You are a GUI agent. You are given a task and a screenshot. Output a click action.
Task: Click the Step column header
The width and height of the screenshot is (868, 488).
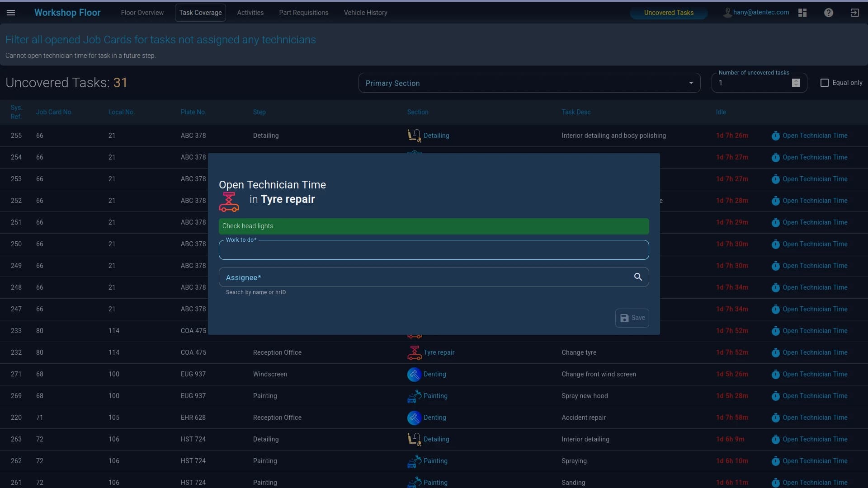[x=259, y=112]
